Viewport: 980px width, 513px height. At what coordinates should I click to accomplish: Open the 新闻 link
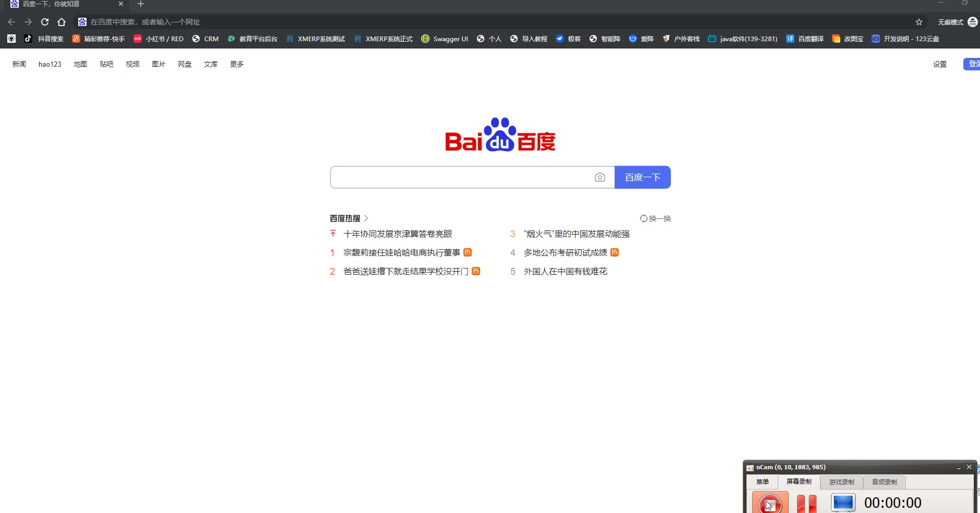tap(19, 64)
